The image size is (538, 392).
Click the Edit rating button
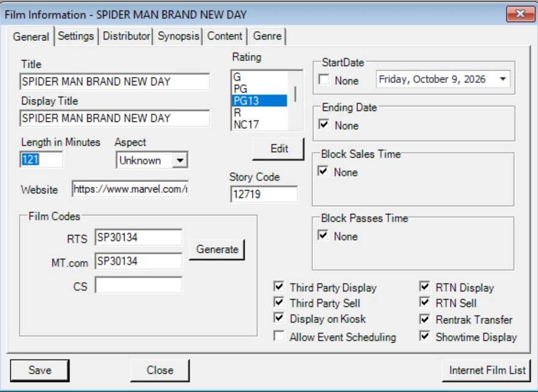coord(278,149)
